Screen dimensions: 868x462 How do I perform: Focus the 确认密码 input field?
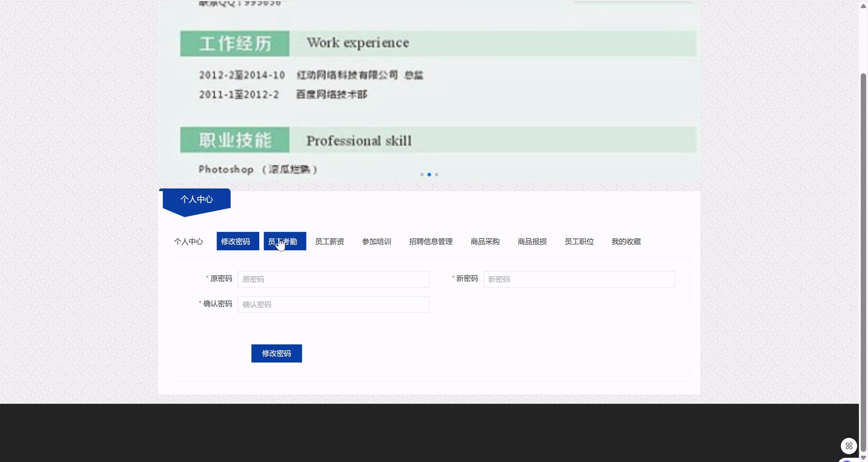point(333,304)
